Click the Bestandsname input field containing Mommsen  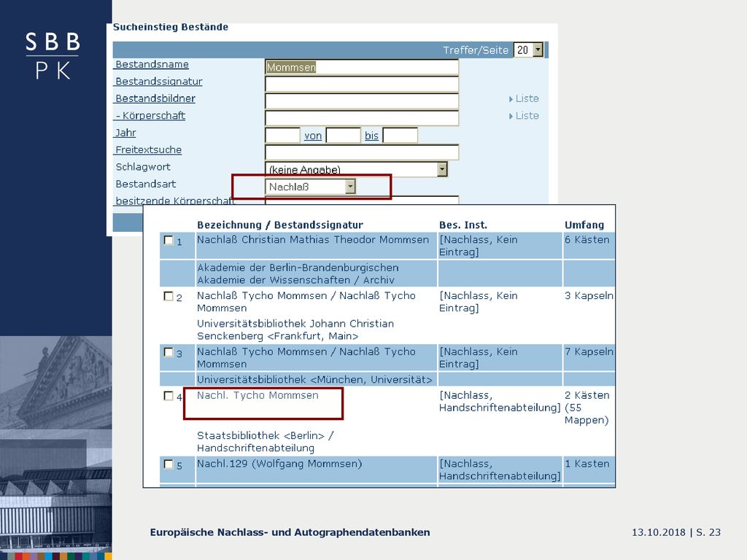tap(362, 67)
